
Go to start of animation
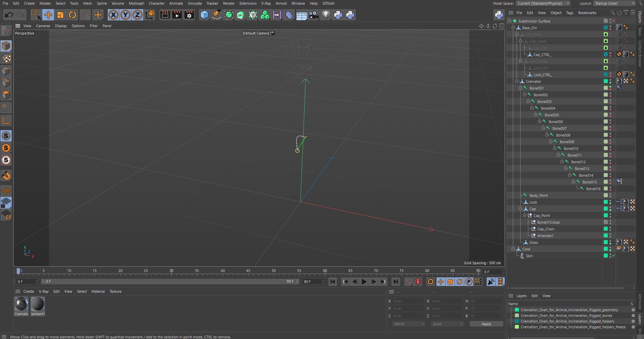(x=333, y=282)
